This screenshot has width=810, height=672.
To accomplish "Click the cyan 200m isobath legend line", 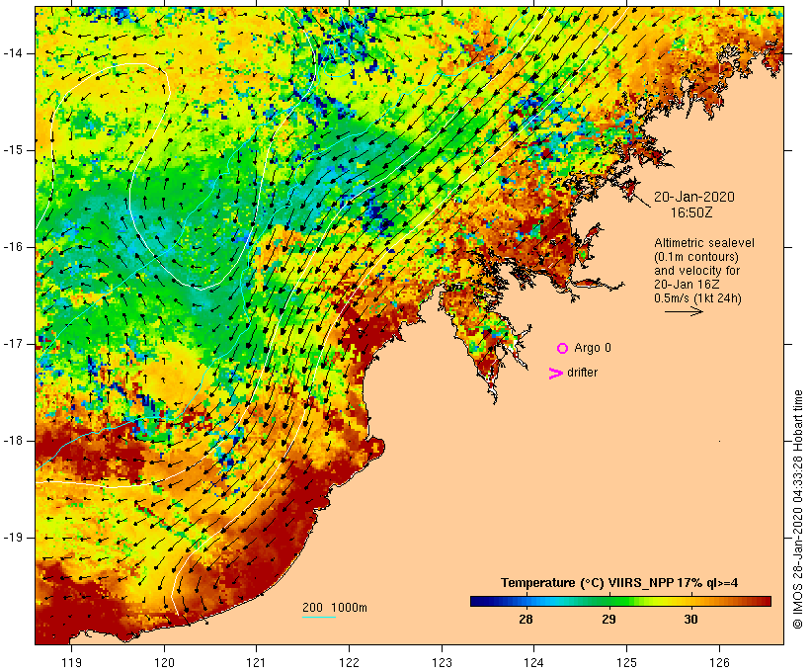I will pos(319,617).
